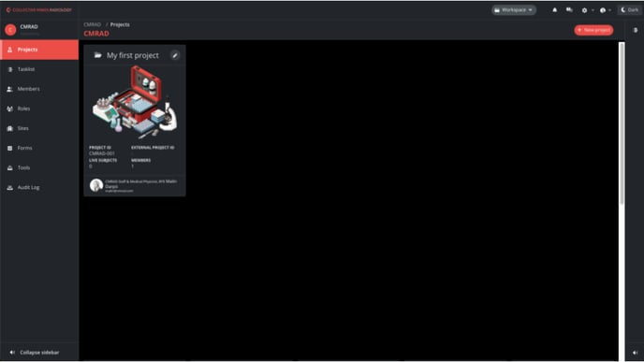Toggle the right panel icon beside New project
This screenshot has height=362, width=644.
635,30
